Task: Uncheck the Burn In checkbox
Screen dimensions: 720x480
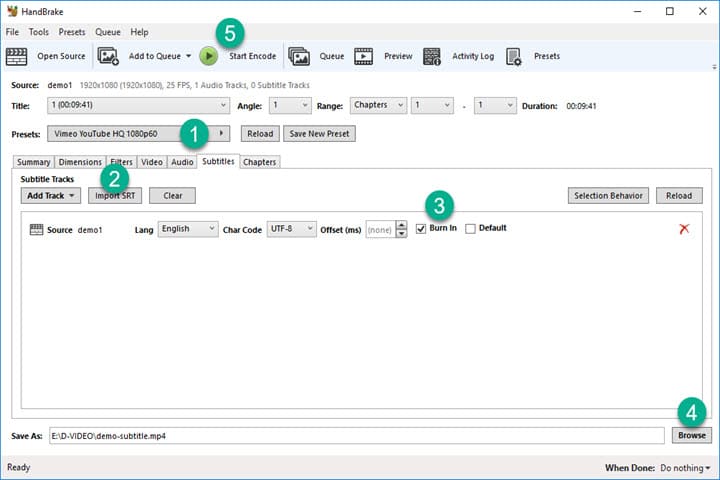Action: (421, 229)
